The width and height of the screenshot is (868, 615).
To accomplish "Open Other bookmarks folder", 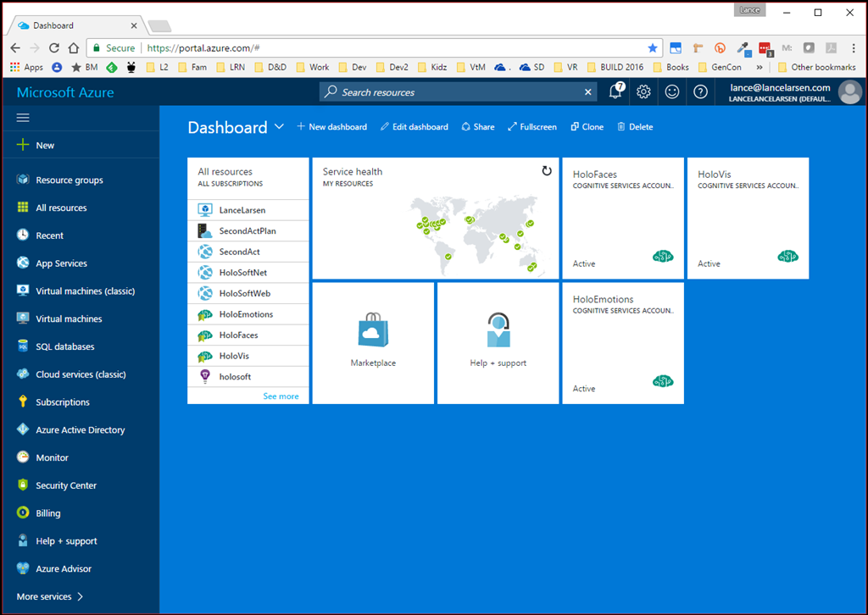I will 817,67.
